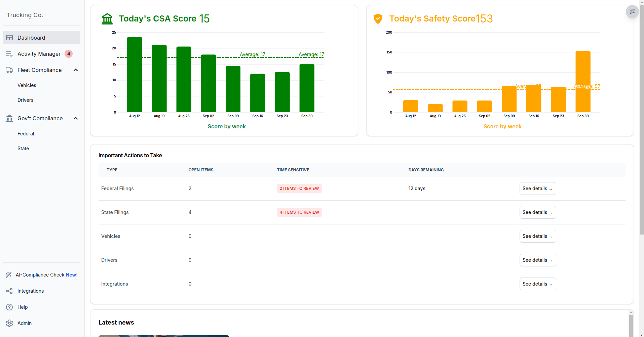644x337 pixels.
Task: Click the Integrations share-nodes icon
Action: coord(9,291)
